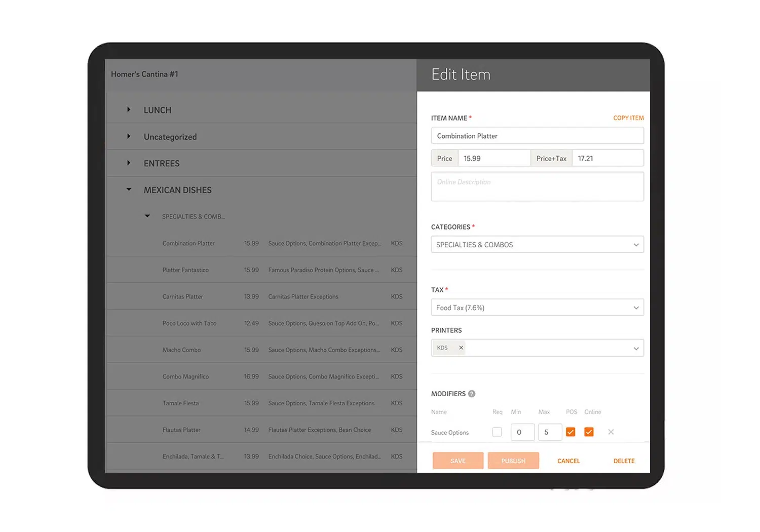The image size is (760, 532).
Task: Click the SAVE button
Action: 458,461
